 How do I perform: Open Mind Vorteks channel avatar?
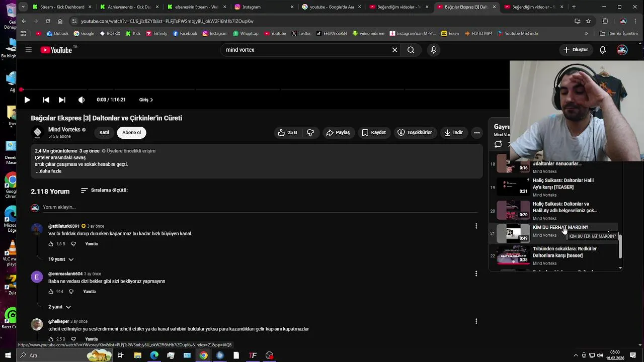[x=37, y=132]
